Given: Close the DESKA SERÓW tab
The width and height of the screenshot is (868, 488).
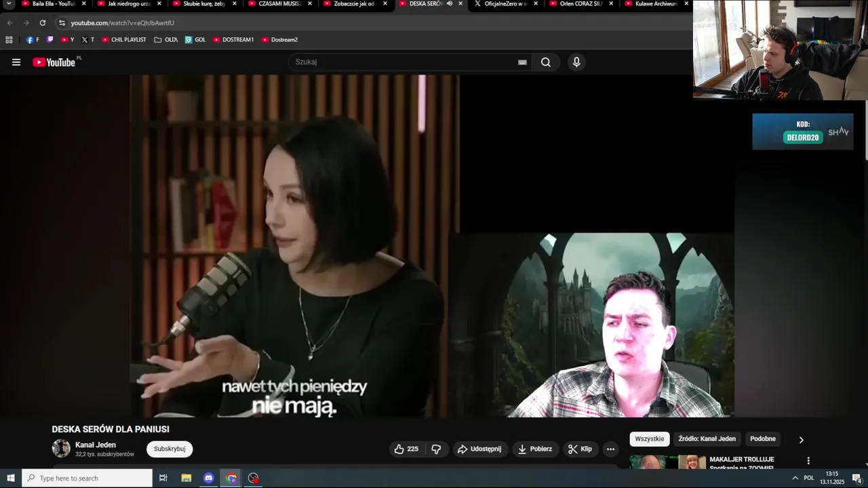Looking at the screenshot, I should 460,3.
